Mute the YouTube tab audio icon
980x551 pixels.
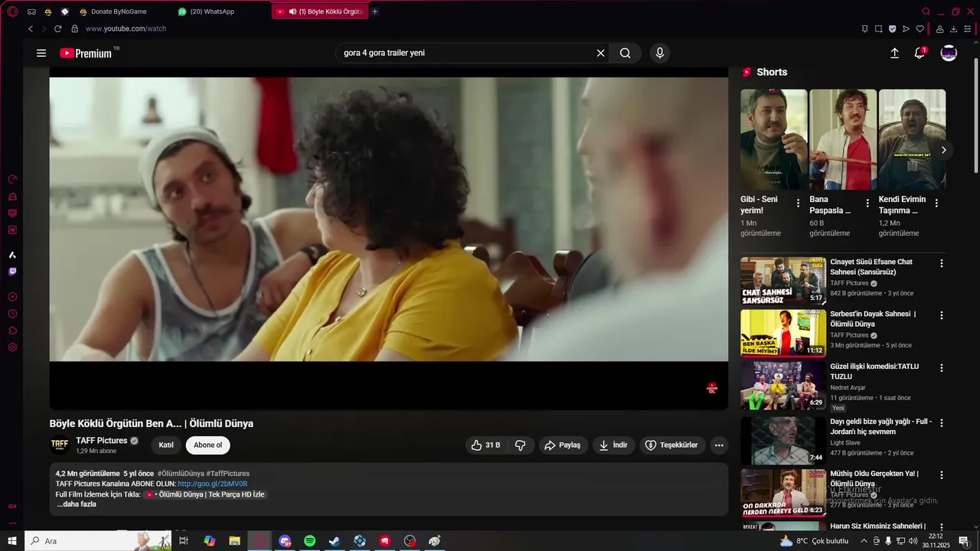pos(293,11)
